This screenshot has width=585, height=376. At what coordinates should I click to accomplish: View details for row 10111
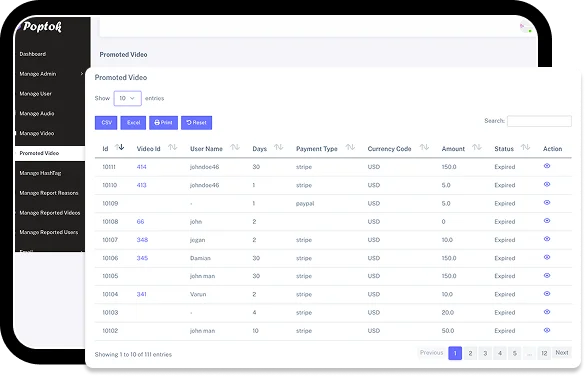tap(547, 166)
